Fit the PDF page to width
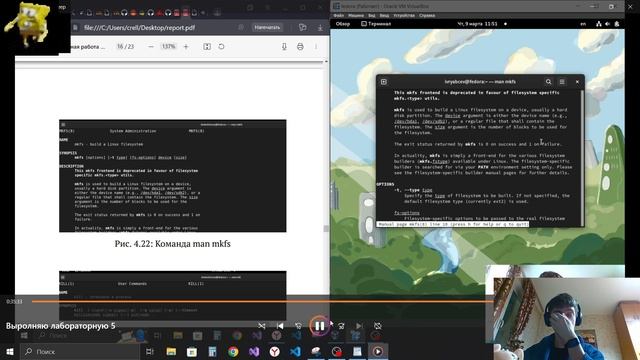 point(207,47)
